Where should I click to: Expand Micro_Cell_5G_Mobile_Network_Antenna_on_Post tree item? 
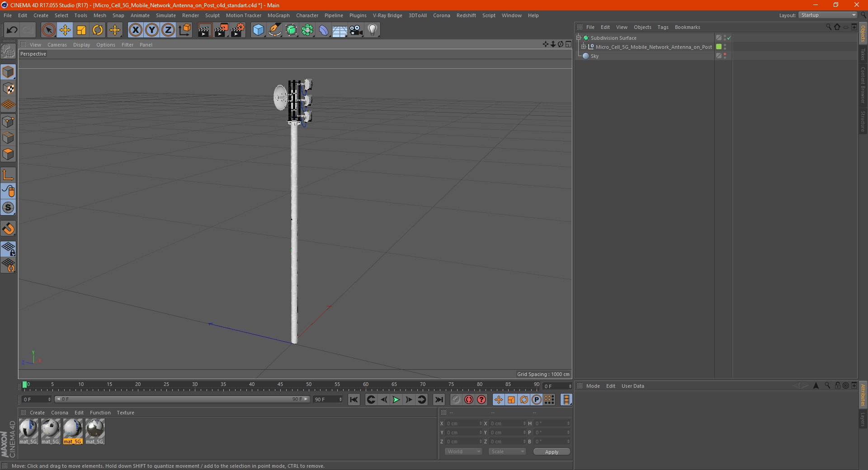pyautogui.click(x=584, y=47)
